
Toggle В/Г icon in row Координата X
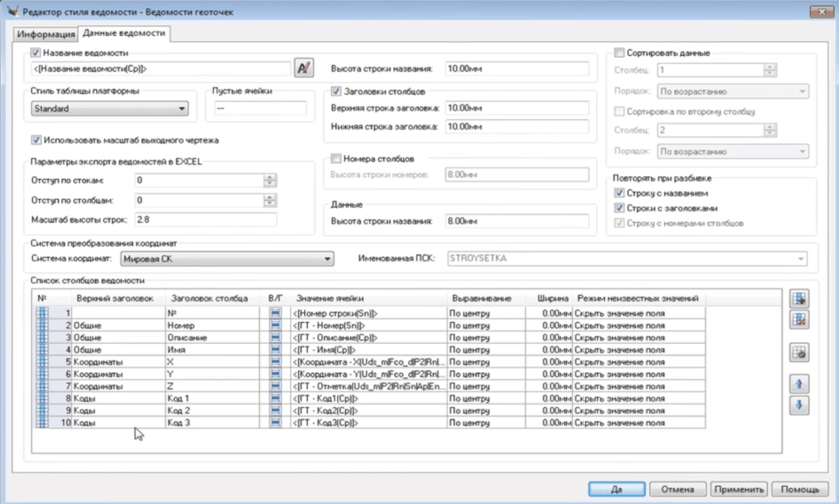pyautogui.click(x=275, y=361)
